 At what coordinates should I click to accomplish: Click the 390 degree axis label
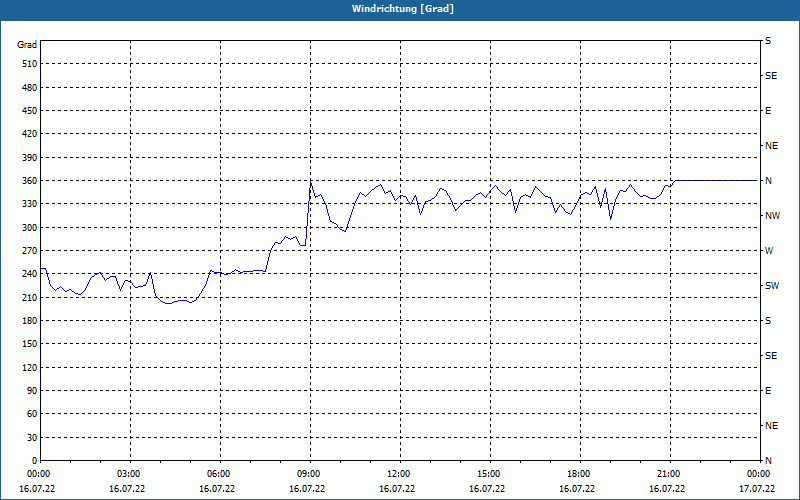tap(29, 157)
